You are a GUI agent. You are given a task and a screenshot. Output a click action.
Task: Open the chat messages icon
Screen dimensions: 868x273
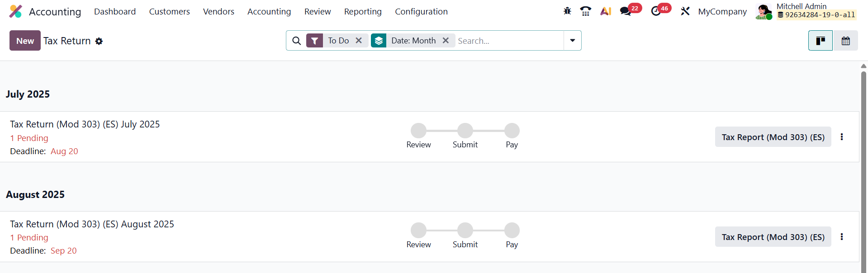pyautogui.click(x=626, y=11)
